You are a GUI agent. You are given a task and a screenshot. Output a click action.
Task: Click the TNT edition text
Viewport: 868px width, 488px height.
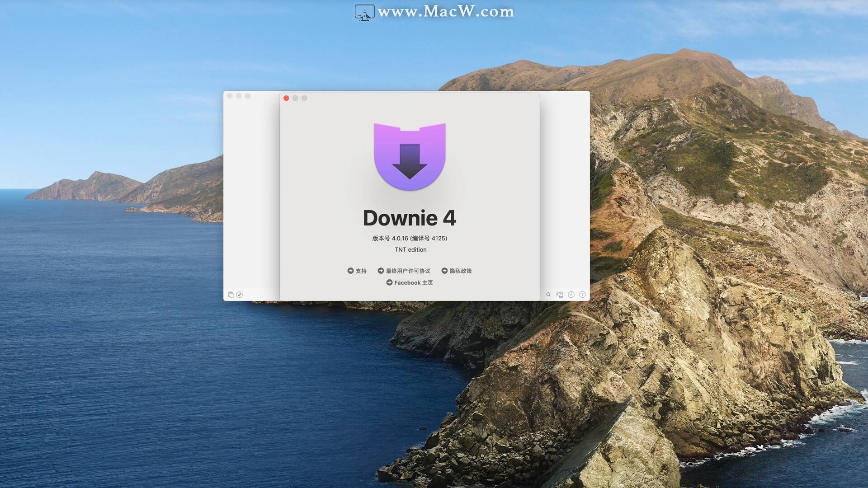click(x=410, y=249)
